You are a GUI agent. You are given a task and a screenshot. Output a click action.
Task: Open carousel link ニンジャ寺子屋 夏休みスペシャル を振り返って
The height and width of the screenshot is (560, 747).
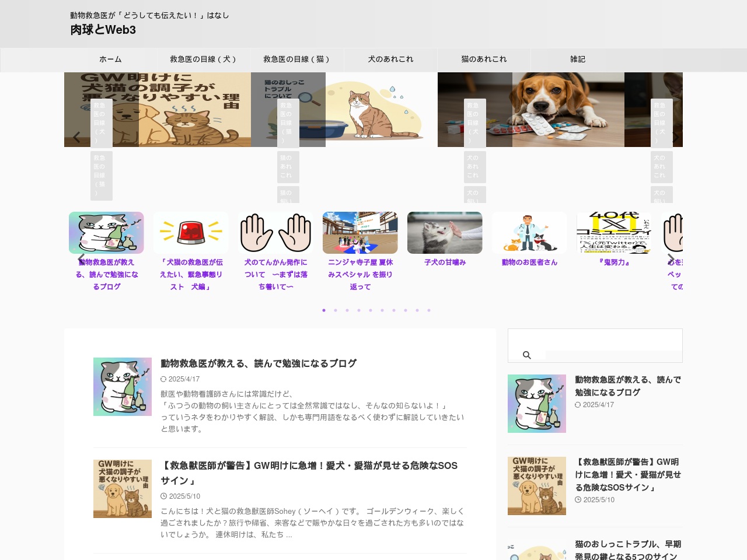point(360,275)
